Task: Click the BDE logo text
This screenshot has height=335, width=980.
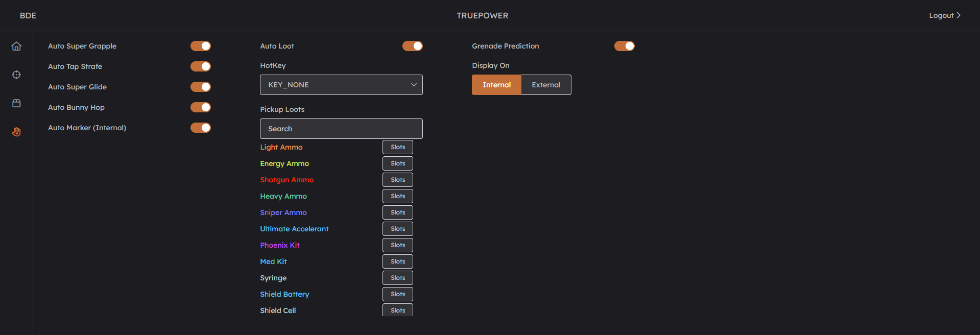Action: 28,15
